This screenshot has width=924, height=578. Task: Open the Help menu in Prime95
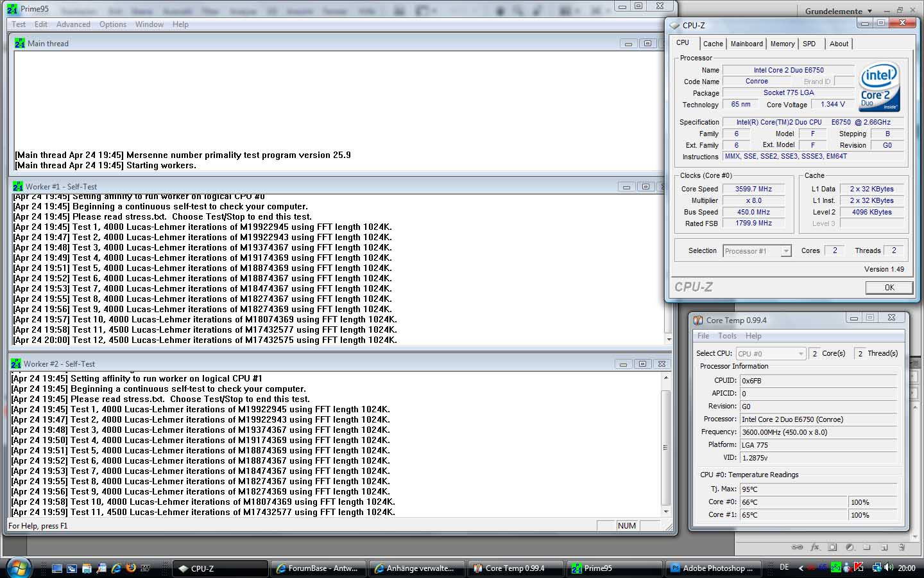click(180, 24)
